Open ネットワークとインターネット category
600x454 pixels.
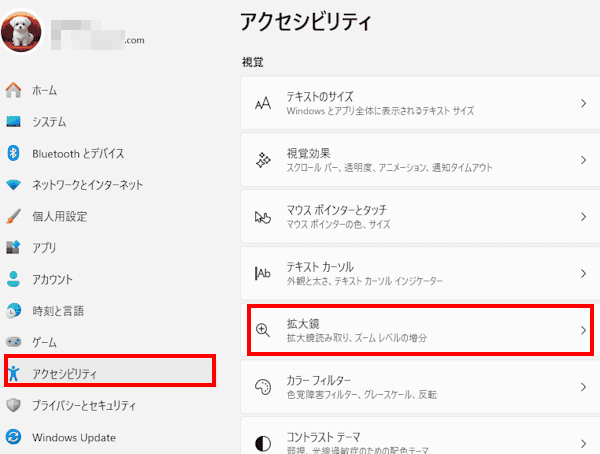click(x=88, y=185)
